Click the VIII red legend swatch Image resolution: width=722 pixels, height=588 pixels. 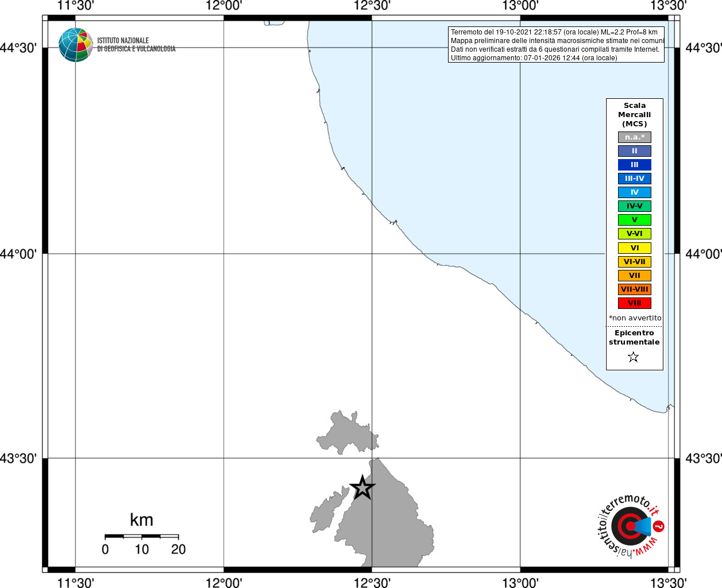point(635,303)
